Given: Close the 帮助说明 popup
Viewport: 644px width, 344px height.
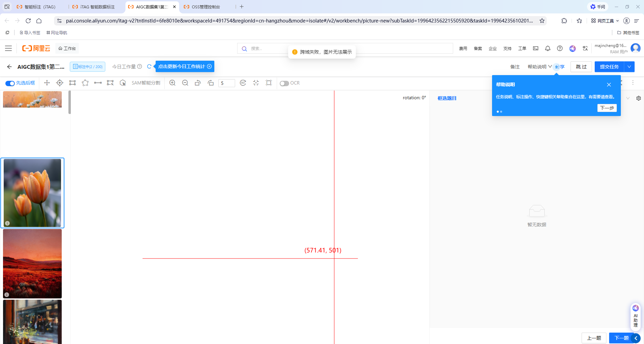Looking at the screenshot, I should click(609, 84).
